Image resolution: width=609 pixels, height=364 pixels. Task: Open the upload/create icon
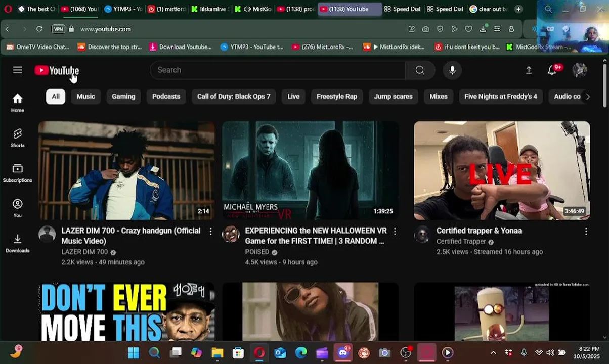pyautogui.click(x=529, y=70)
